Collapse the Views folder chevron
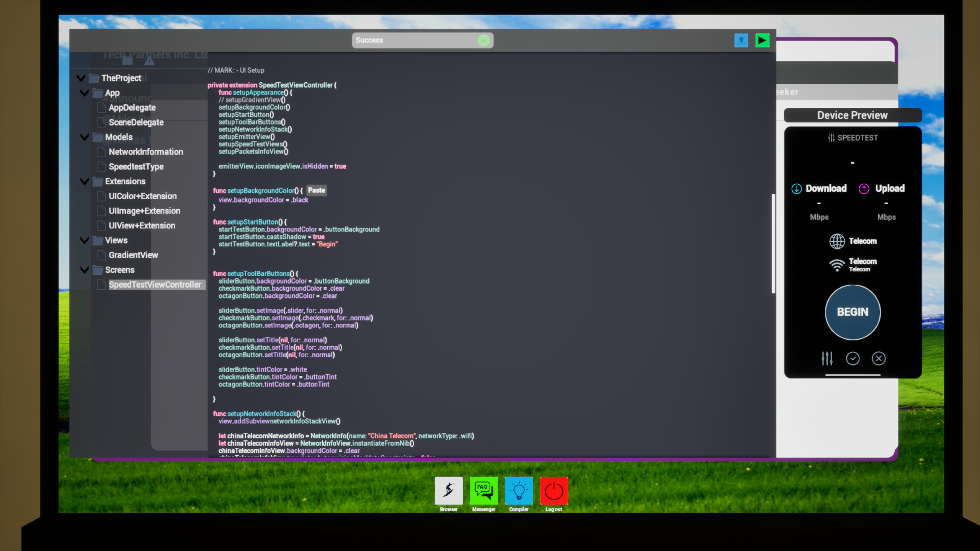The width and height of the screenshot is (980, 551). (x=85, y=240)
